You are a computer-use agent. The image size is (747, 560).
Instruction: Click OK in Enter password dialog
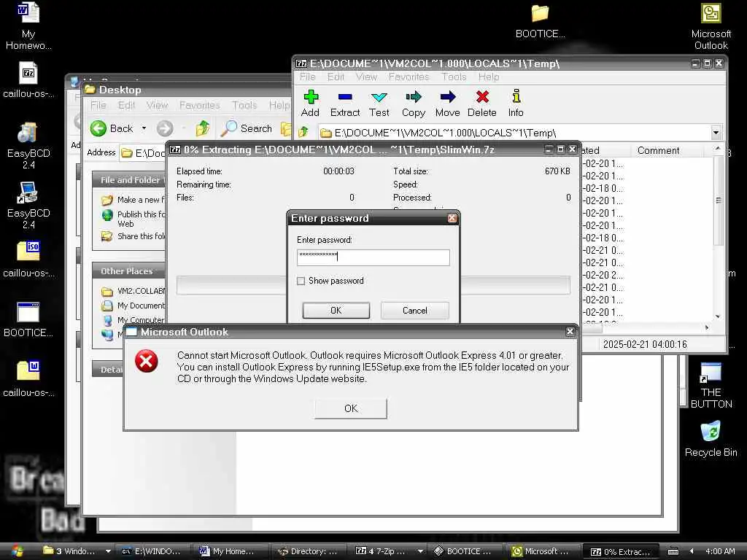point(336,311)
